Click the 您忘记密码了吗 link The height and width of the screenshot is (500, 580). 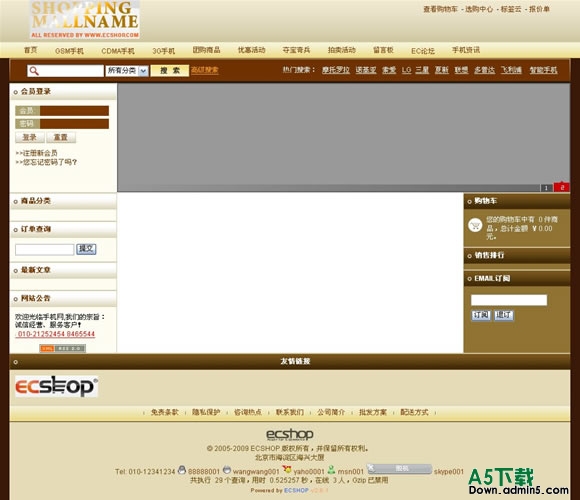click(x=46, y=162)
